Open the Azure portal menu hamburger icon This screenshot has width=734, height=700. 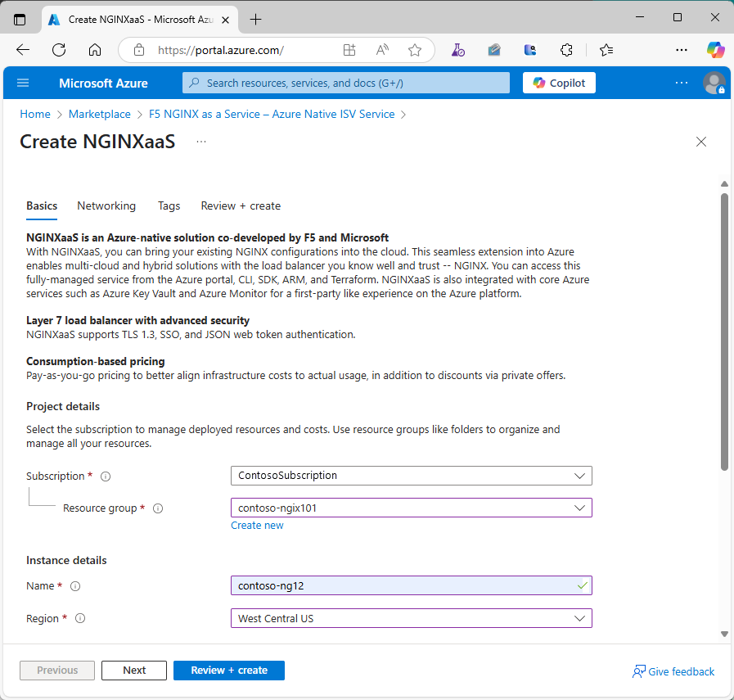(x=23, y=83)
